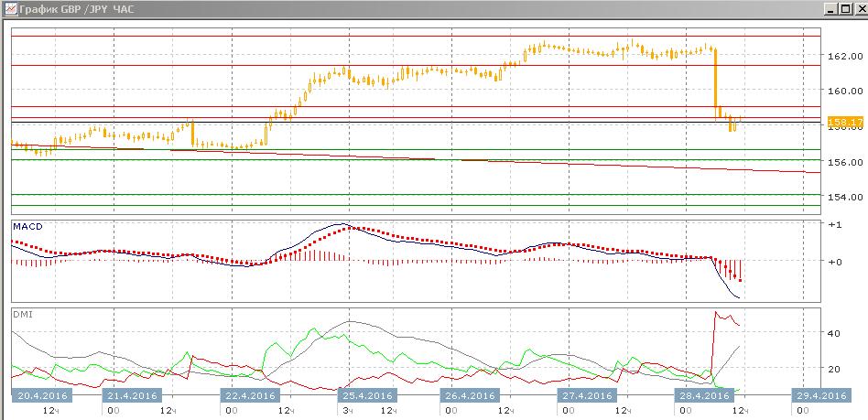This screenshot has width=868, height=420.
Task: Select the 25.4.2016 date marker
Action: [367, 395]
